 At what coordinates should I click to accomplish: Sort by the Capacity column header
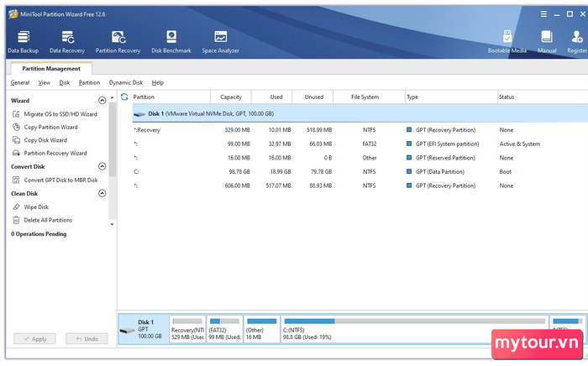(231, 97)
